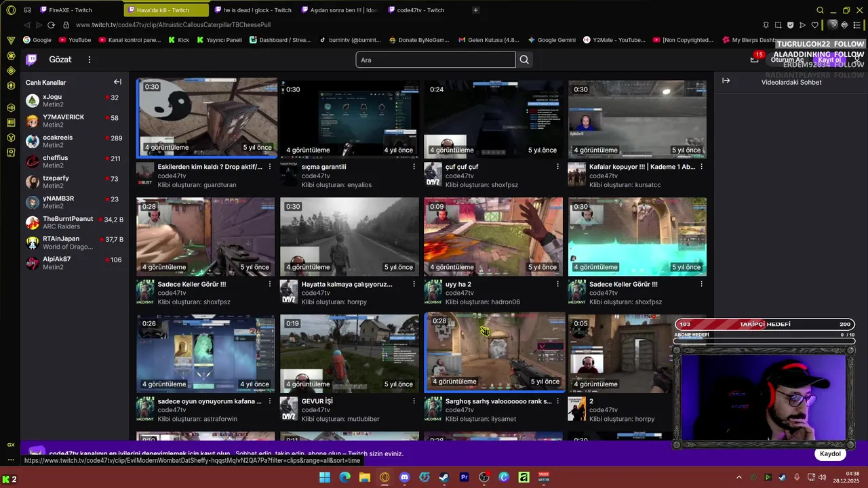
Task: Open xJogu live channel in sidebar
Action: (x=75, y=100)
